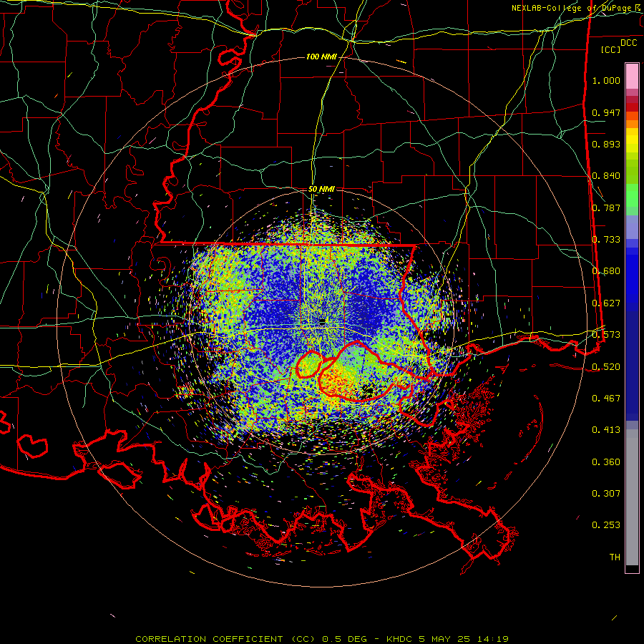Click the 50 NMI range ring label
The width and height of the screenshot is (644, 644).
pos(321,190)
